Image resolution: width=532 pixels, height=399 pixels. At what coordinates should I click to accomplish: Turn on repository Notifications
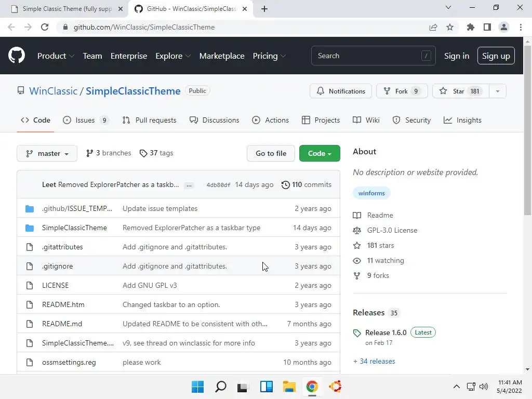click(341, 91)
